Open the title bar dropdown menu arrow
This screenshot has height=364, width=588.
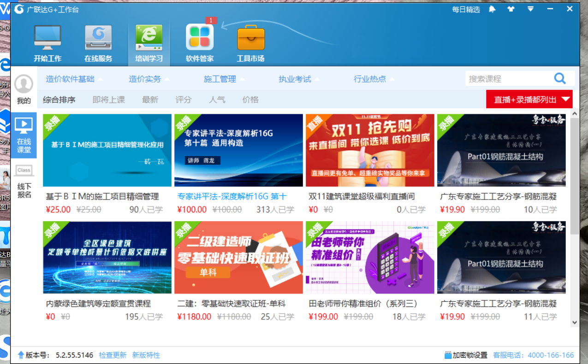click(530, 9)
